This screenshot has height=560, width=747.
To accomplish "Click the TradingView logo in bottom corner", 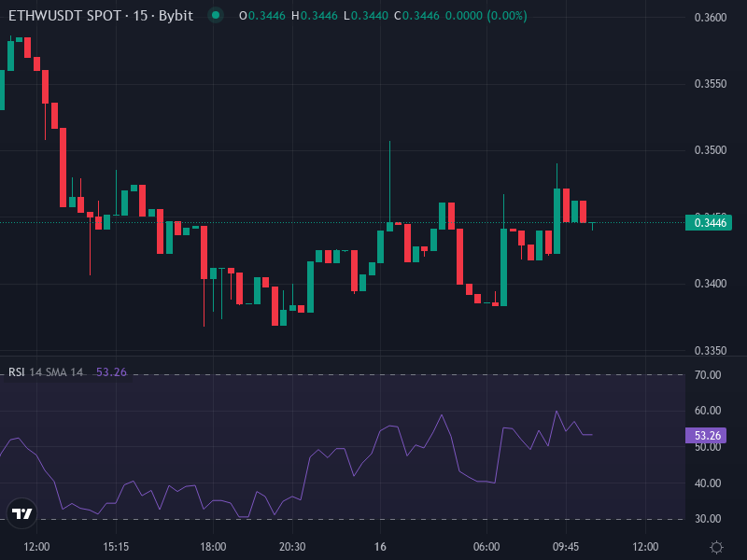I will coord(22,512).
